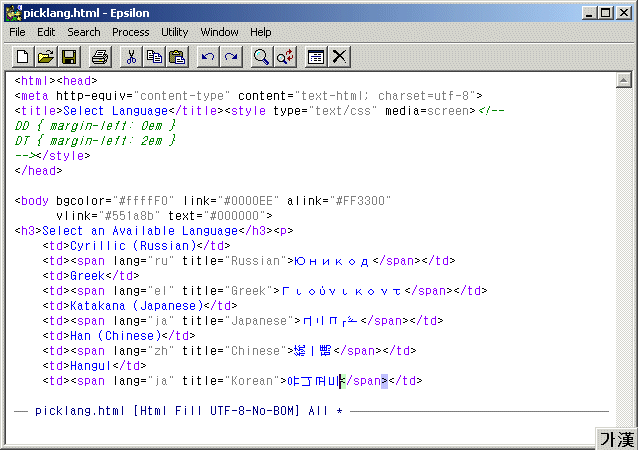Click the vlink "#551a8b" value
The height and width of the screenshot is (450, 638).
pos(129,216)
